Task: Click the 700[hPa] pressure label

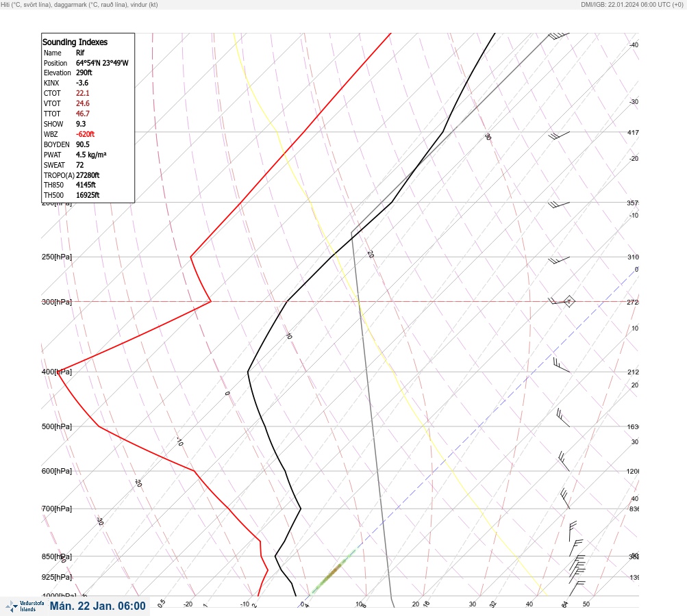Action: (57, 509)
